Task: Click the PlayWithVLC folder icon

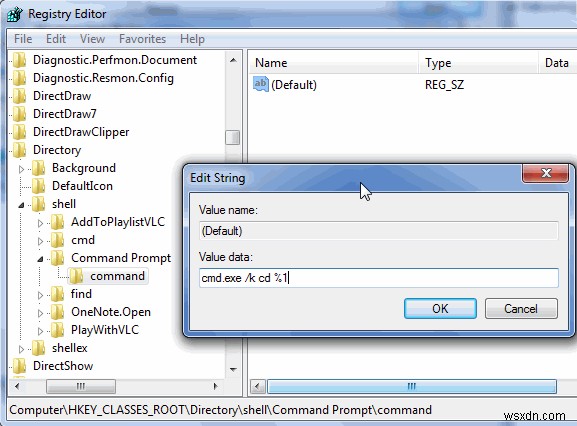Action: 57,330
